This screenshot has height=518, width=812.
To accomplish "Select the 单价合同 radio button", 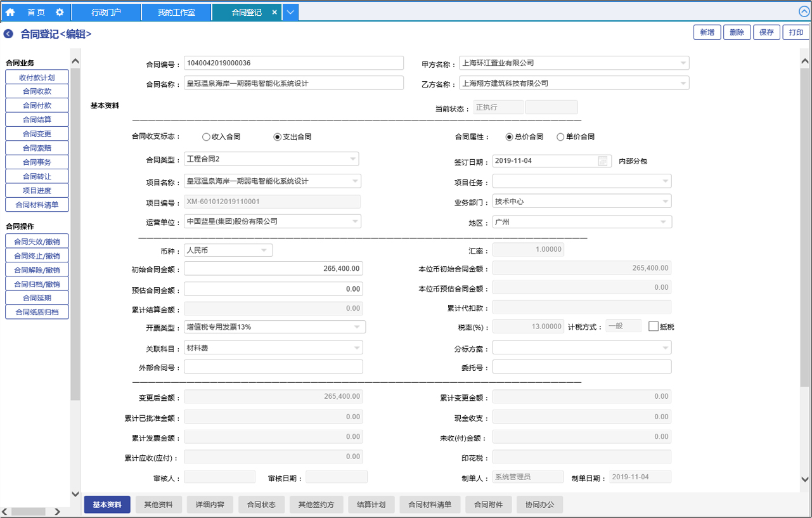I will coord(560,137).
